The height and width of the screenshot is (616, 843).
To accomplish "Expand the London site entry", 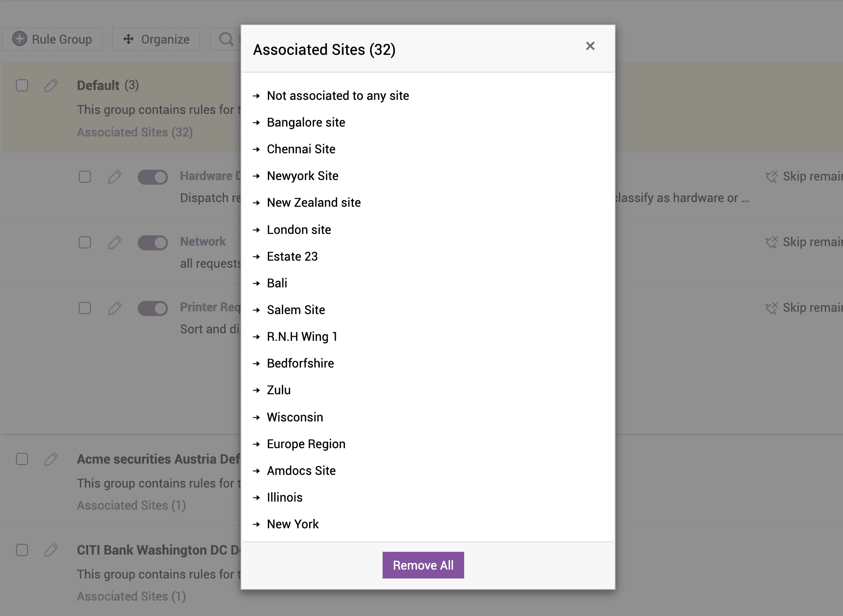I will pyautogui.click(x=257, y=230).
